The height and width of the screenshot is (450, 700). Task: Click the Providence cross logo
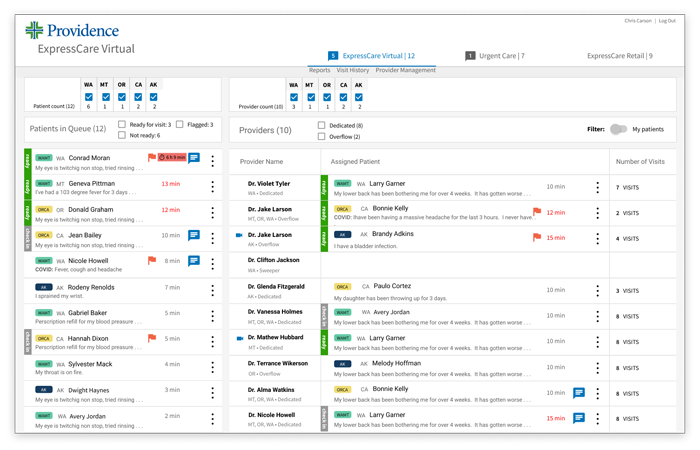tap(34, 30)
